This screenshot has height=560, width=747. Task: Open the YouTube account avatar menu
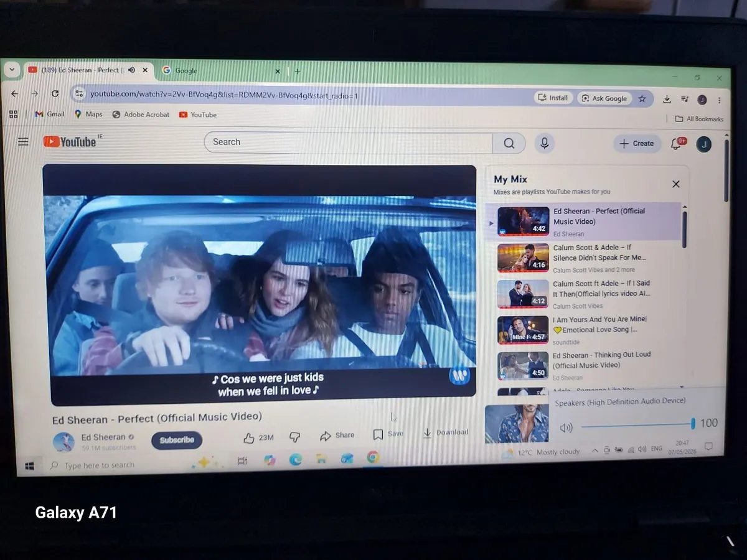(703, 144)
